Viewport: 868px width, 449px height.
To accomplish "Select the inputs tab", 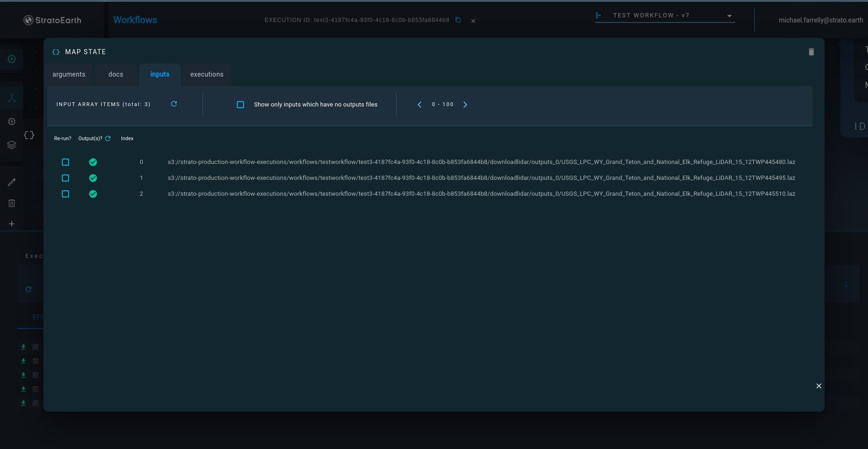I will (160, 74).
